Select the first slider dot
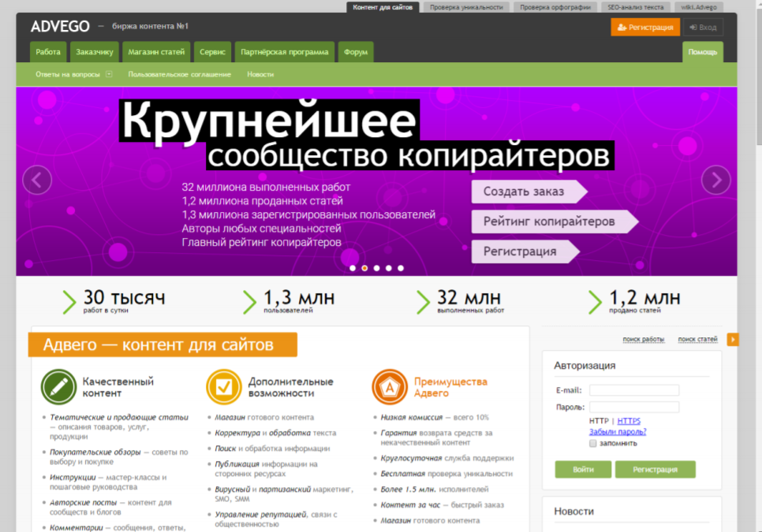 coord(353,268)
